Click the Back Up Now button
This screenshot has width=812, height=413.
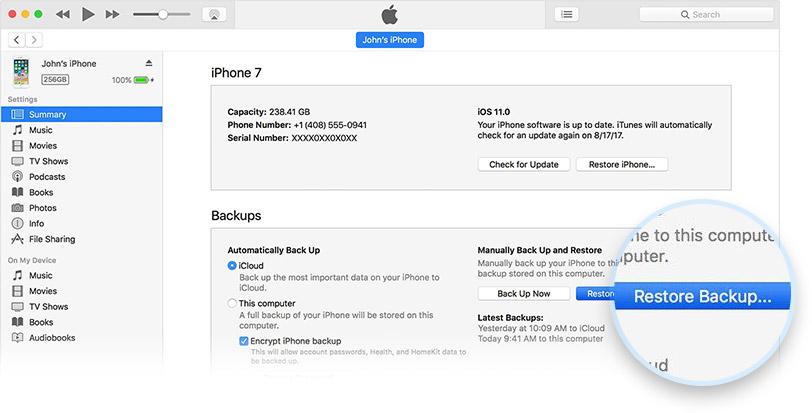[x=524, y=293]
